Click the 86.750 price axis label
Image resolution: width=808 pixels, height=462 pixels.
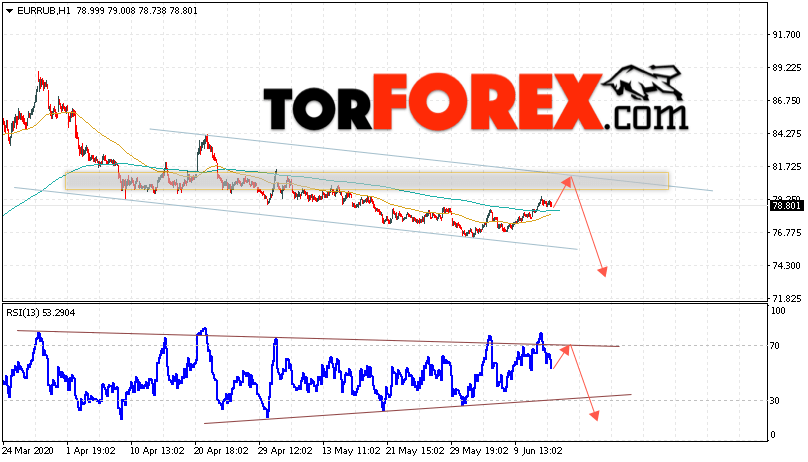(786, 101)
